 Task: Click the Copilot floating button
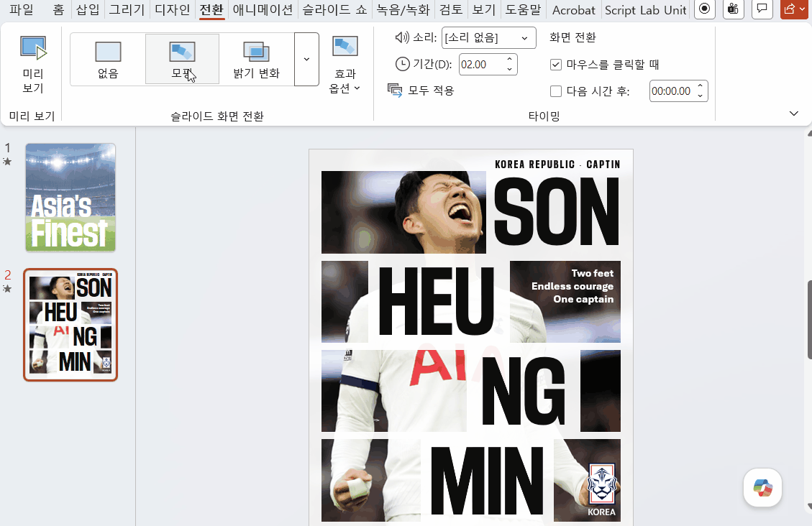pos(762,488)
